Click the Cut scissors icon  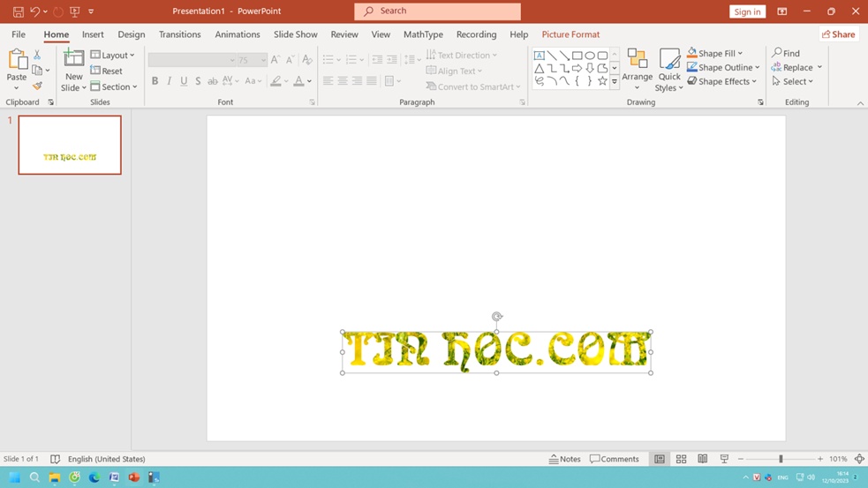tap(37, 55)
